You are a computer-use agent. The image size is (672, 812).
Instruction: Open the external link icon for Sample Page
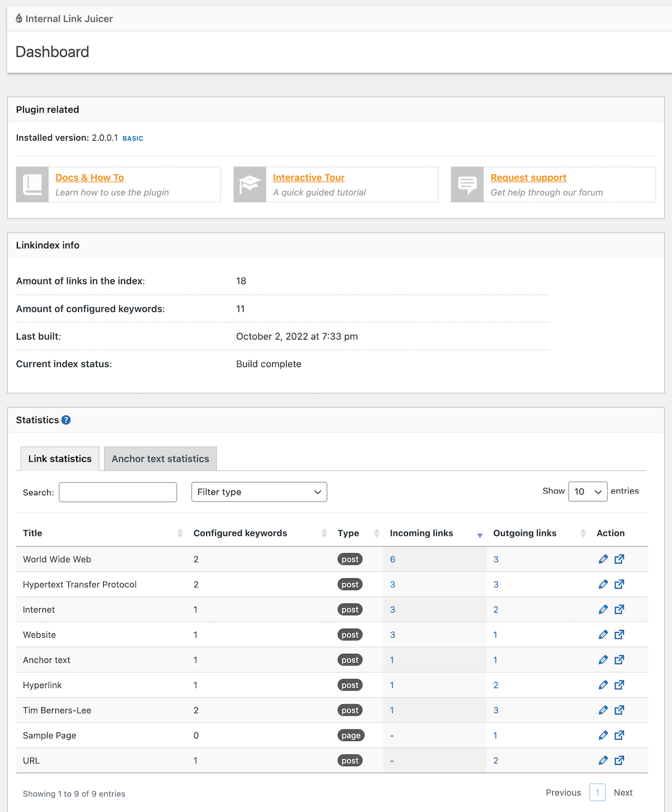pos(619,735)
